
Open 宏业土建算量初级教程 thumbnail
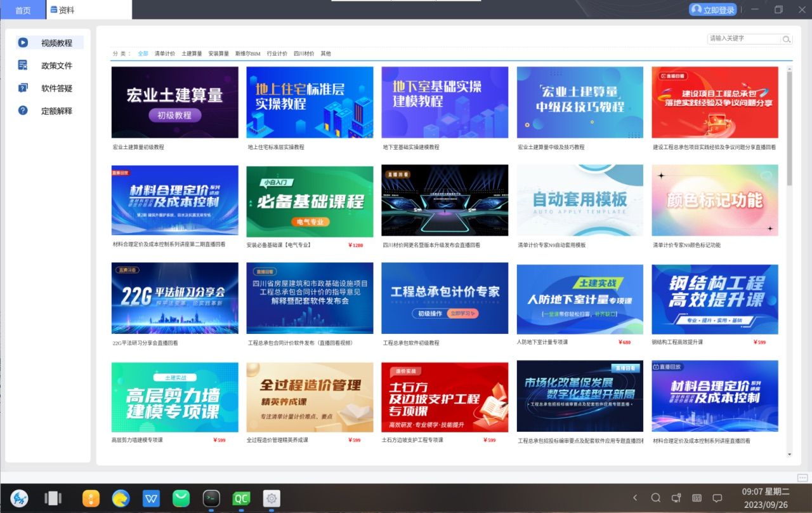point(175,102)
